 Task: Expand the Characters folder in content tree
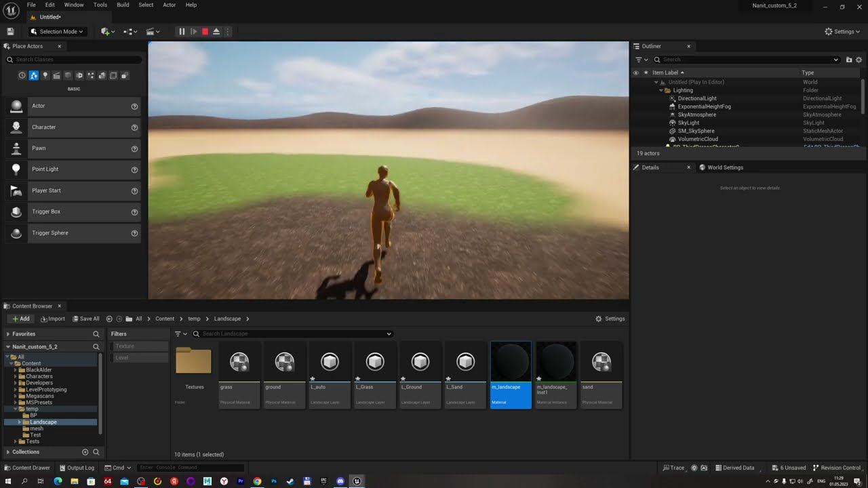coord(15,377)
